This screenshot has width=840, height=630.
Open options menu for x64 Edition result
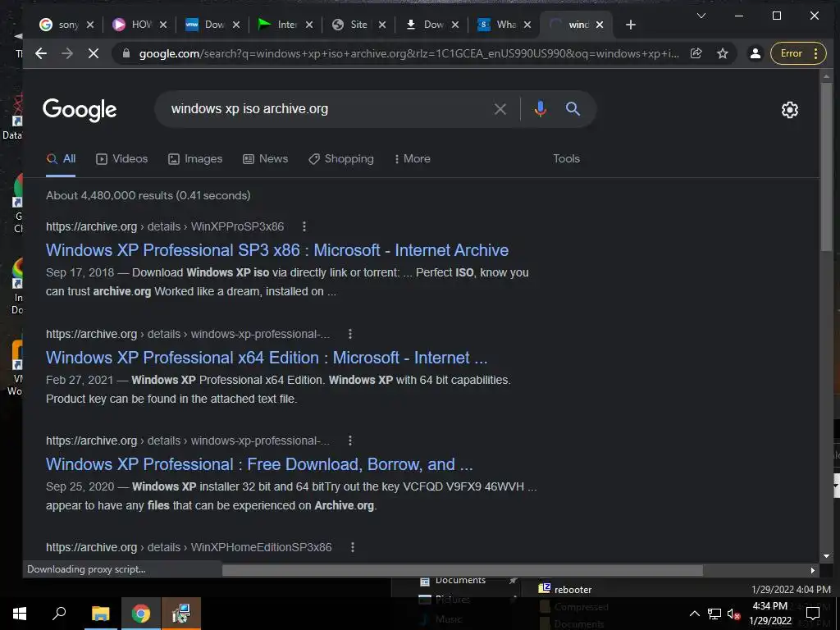350,334
